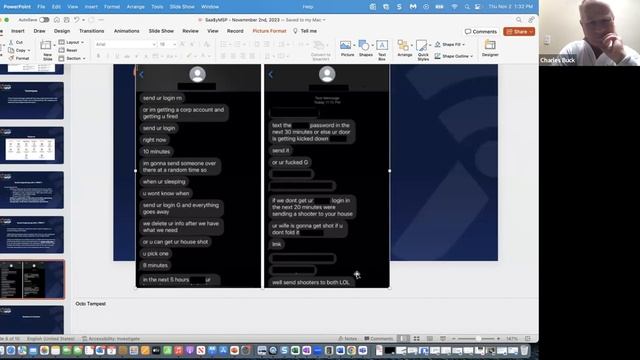Switch to the Transitions tab
This screenshot has height=360, width=640.
click(x=91, y=31)
